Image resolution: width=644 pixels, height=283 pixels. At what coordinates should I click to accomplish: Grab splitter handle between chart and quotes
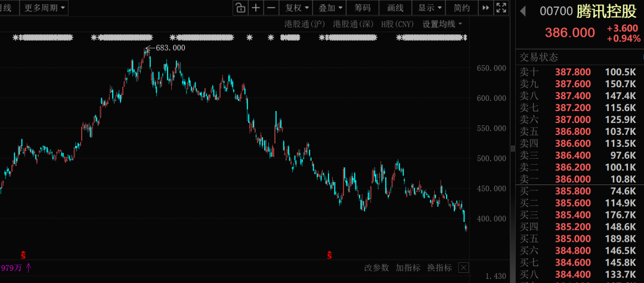tap(512, 149)
